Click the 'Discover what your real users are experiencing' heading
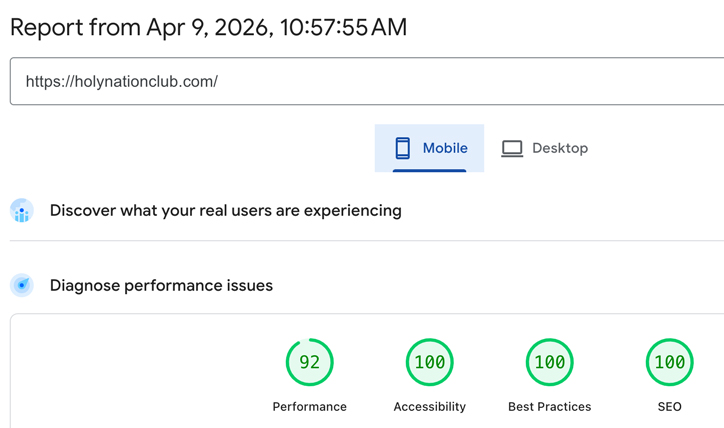 tap(226, 211)
